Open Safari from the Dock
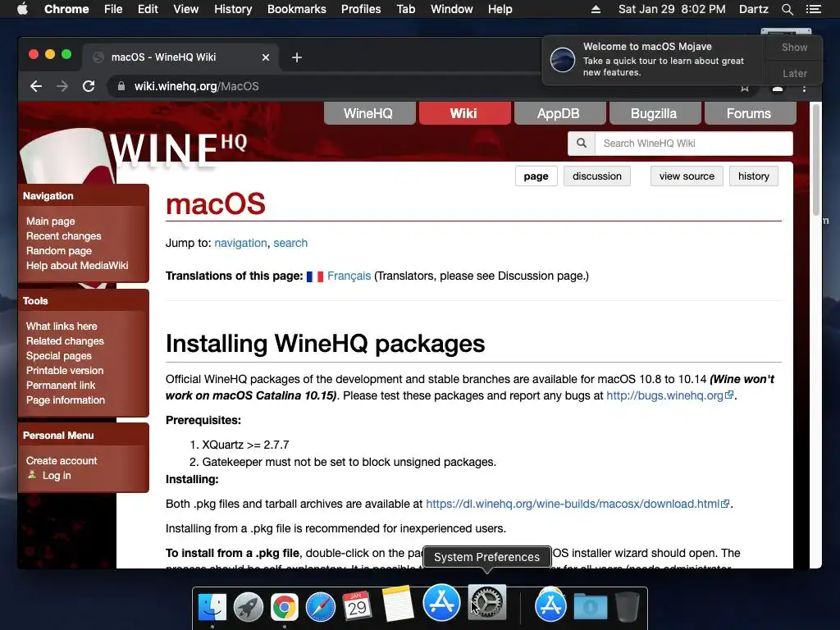This screenshot has width=840, height=630. coord(321,607)
